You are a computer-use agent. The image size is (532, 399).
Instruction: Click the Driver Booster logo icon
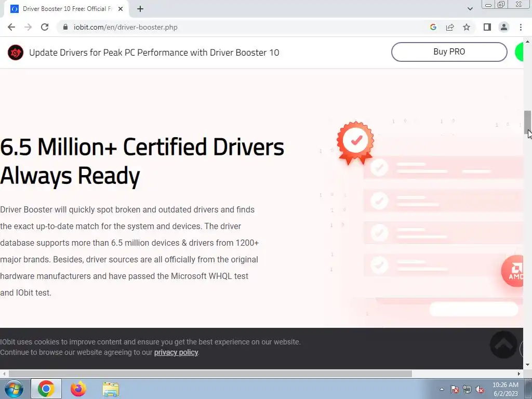tap(16, 52)
